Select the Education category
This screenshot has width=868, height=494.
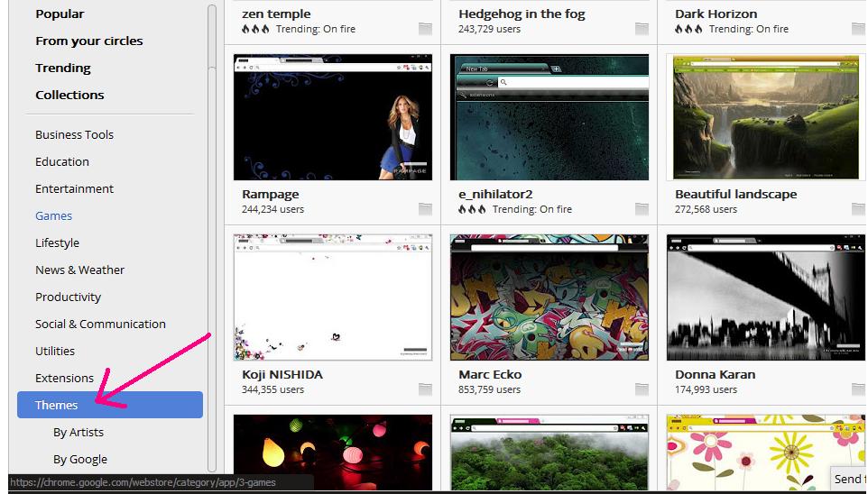pyautogui.click(x=62, y=162)
